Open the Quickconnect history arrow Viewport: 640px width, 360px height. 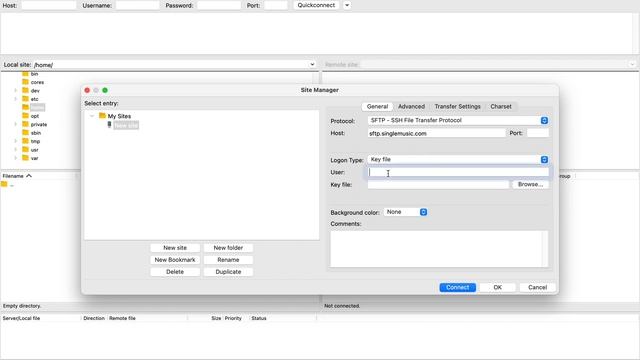[347, 5]
